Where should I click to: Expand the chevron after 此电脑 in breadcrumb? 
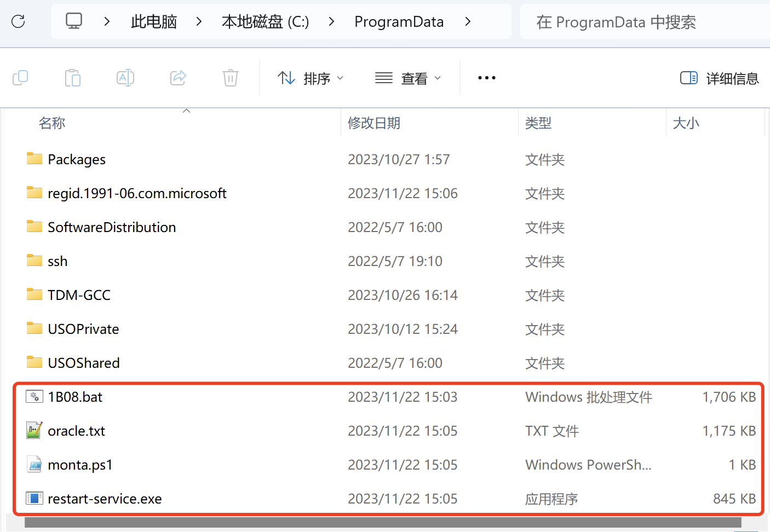point(199,21)
